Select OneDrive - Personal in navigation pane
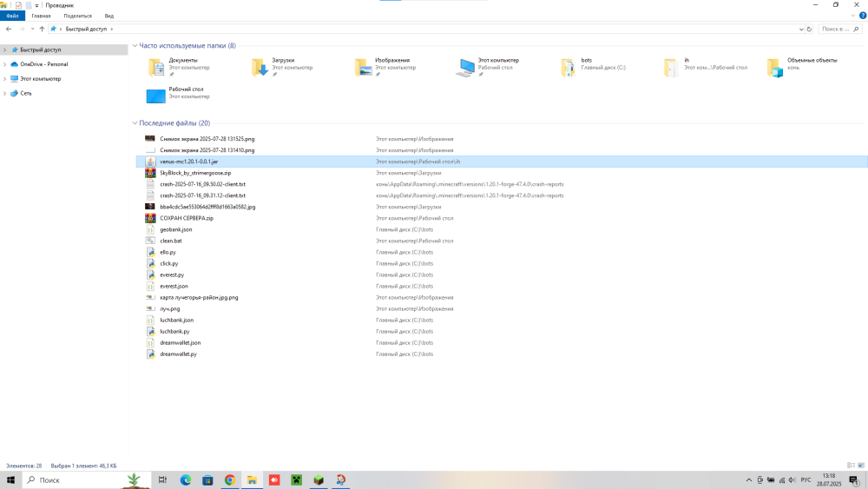 click(x=43, y=64)
